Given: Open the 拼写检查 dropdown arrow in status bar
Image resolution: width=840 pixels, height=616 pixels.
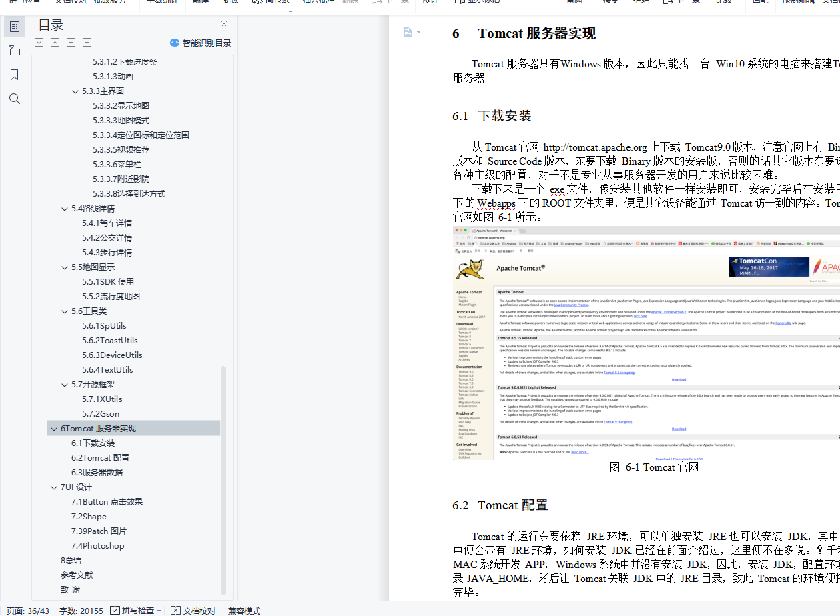Looking at the screenshot, I should [x=159, y=611].
